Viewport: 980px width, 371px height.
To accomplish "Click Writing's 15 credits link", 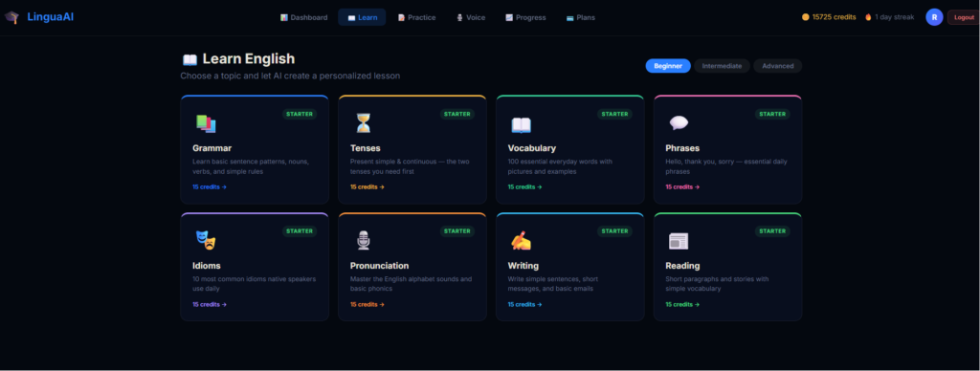I will [x=524, y=304].
